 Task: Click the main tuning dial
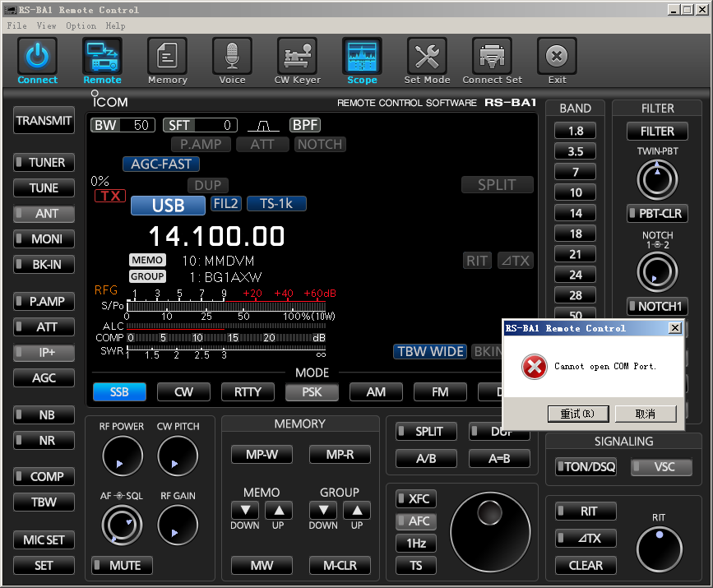pos(490,531)
